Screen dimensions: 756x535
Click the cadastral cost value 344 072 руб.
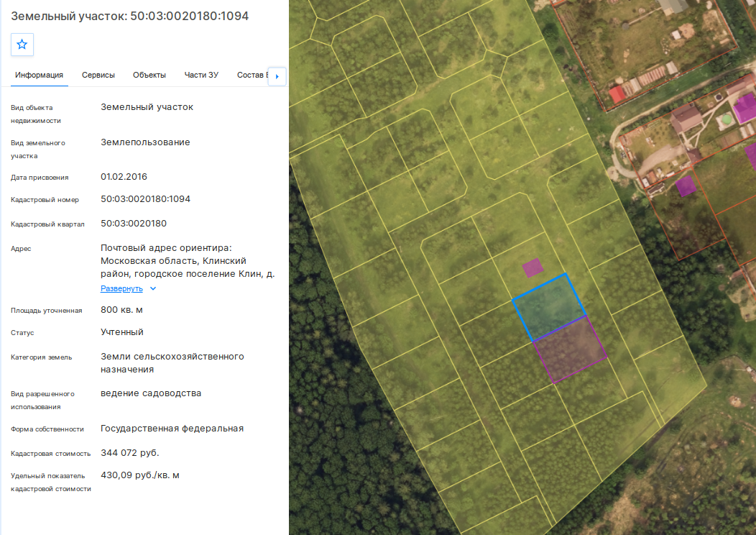pos(129,453)
